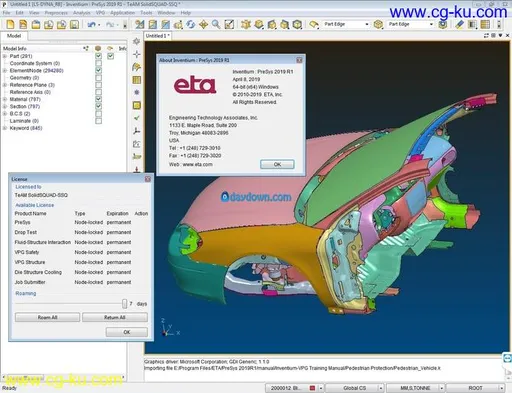The height and width of the screenshot is (393, 512).
Task: Click the Undo arrow icon
Action: pos(92,24)
